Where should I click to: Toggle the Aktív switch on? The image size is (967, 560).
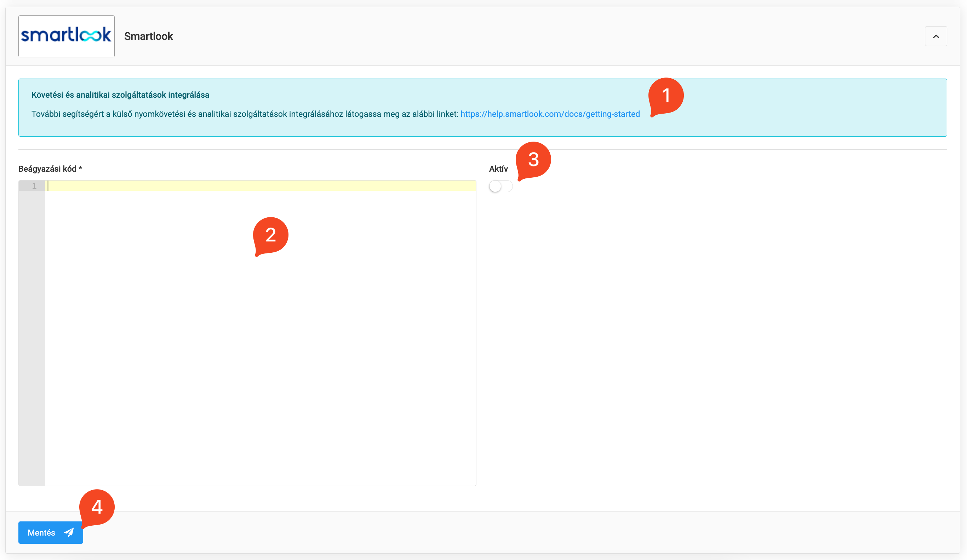[x=501, y=187]
